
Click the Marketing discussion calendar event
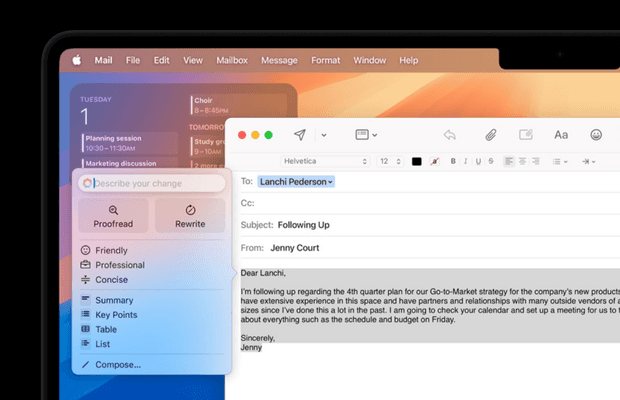[129, 163]
